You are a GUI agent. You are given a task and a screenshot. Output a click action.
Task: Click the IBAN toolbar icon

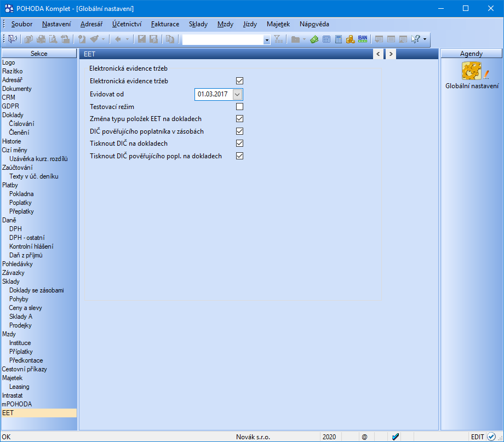363,39
